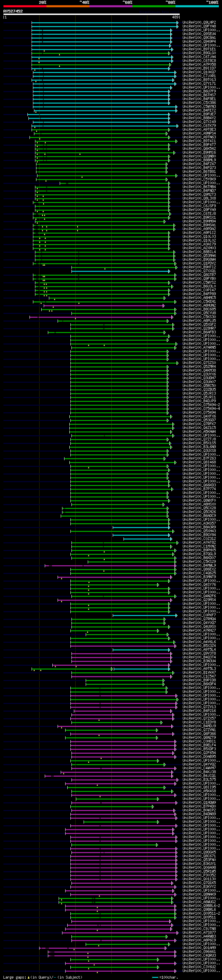The height and width of the screenshot is (980, 222).
Task: Open hit UniRef100_Q949P4
Action: 199,41
